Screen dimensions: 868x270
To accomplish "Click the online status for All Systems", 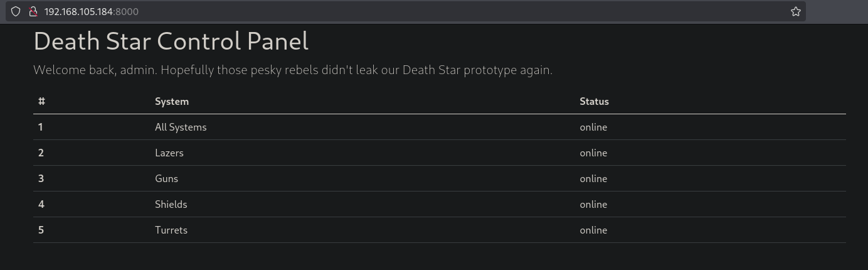I will 593,127.
